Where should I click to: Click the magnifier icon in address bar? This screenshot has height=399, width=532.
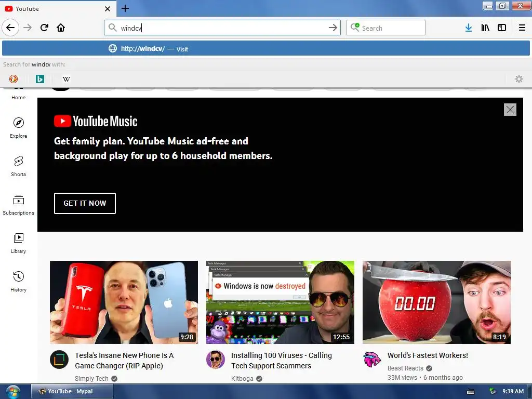pyautogui.click(x=112, y=28)
